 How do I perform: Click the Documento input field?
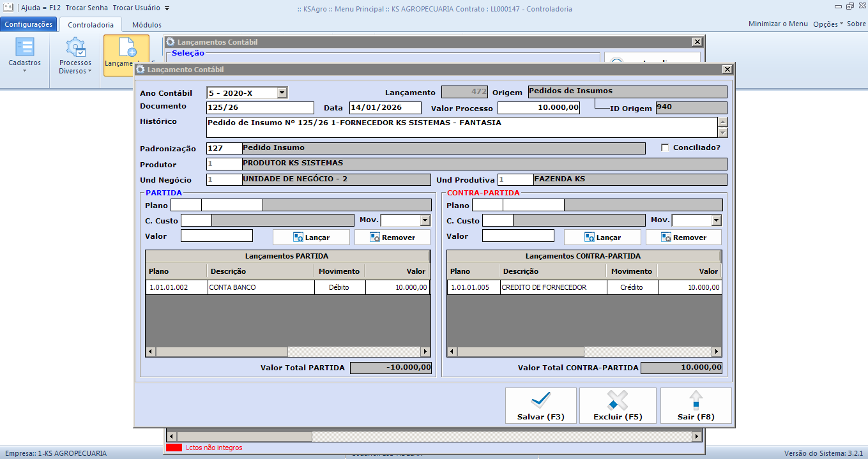[260, 107]
